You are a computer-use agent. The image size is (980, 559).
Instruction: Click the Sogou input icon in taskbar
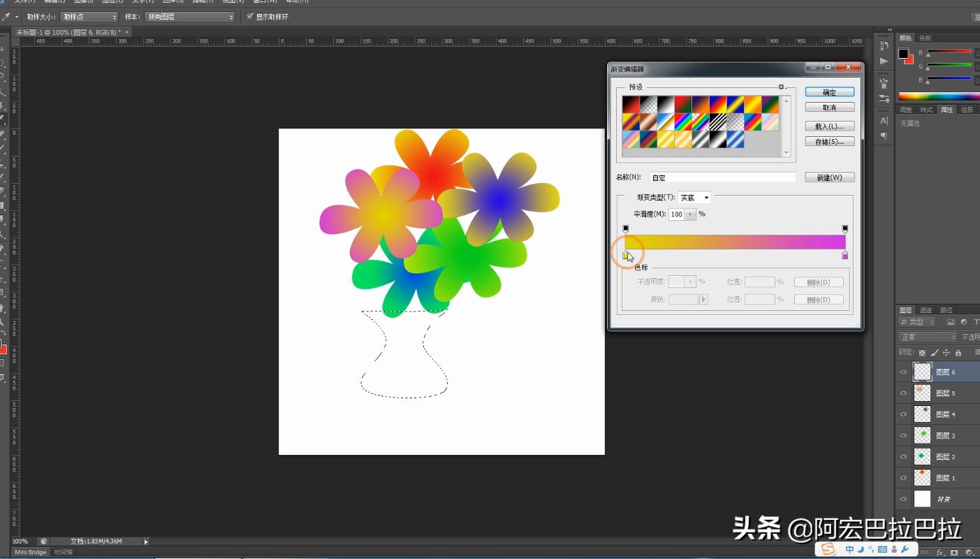828,549
